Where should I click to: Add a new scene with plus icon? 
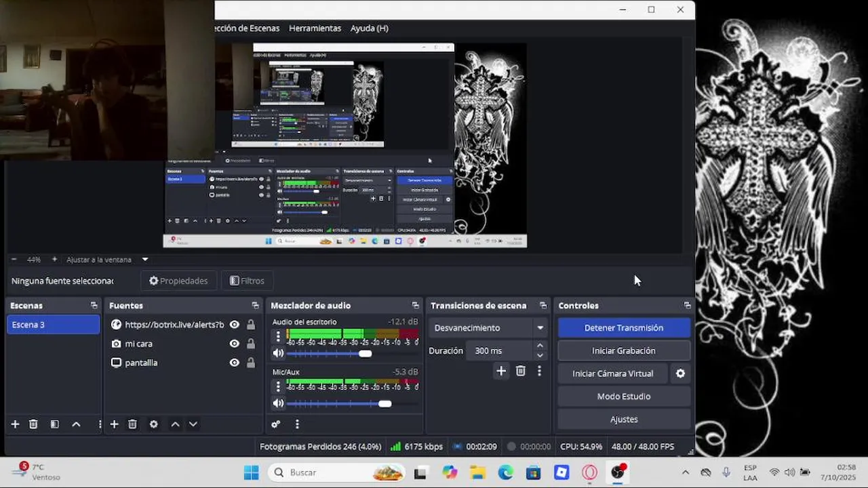point(15,424)
